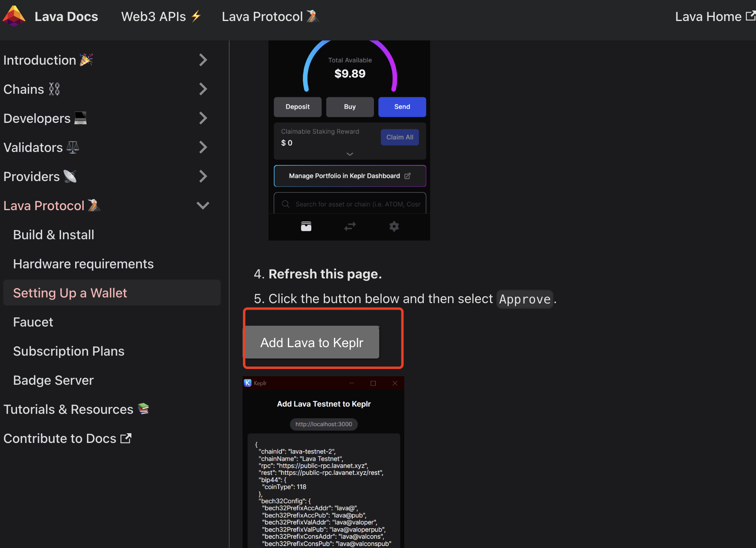Click the Add Lava to Keplr button
Screen dimensions: 756x548
click(x=312, y=342)
